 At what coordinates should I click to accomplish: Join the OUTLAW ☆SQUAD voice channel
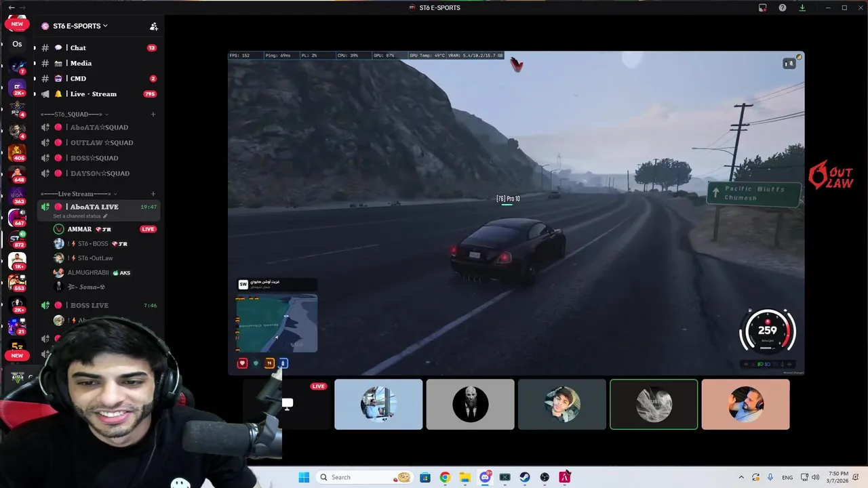click(x=99, y=143)
